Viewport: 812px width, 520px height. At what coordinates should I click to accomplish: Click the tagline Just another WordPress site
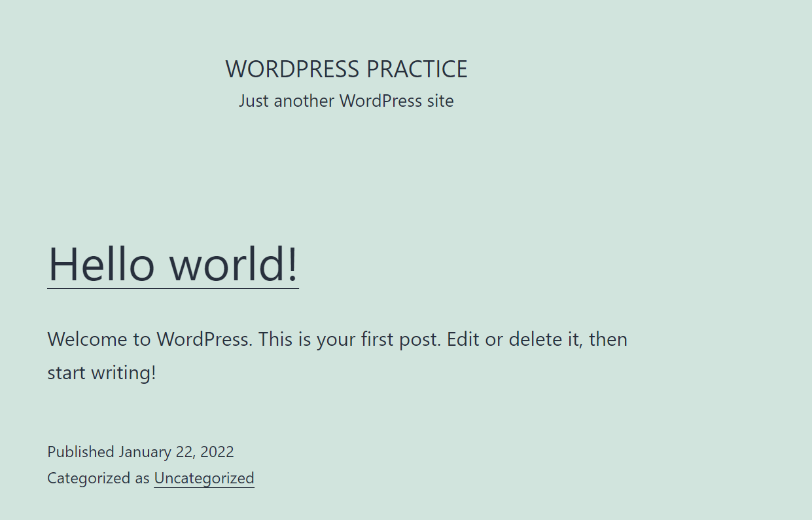[x=346, y=100]
